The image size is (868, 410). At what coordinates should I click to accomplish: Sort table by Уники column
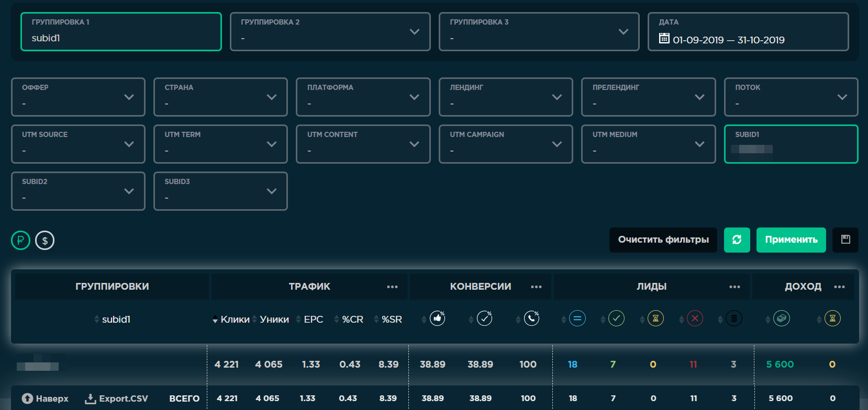tap(271, 319)
